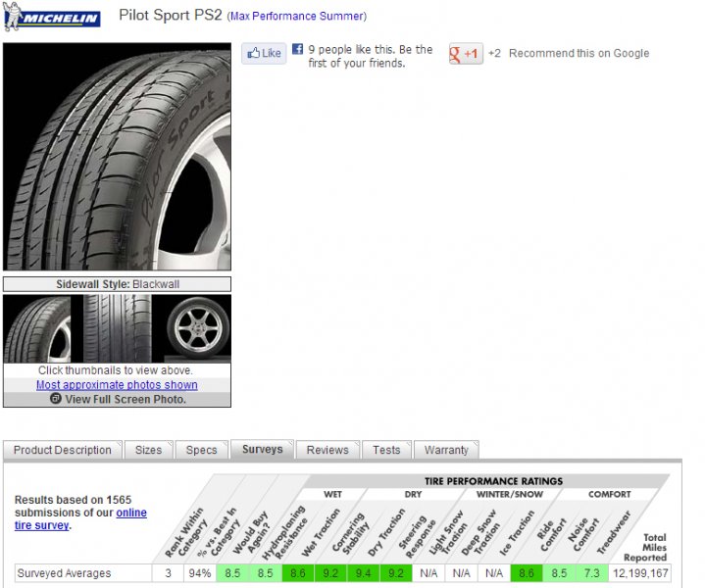Select the tire-on-wheel side view thumbnail
Screen dimensions: 705x588
click(x=198, y=328)
